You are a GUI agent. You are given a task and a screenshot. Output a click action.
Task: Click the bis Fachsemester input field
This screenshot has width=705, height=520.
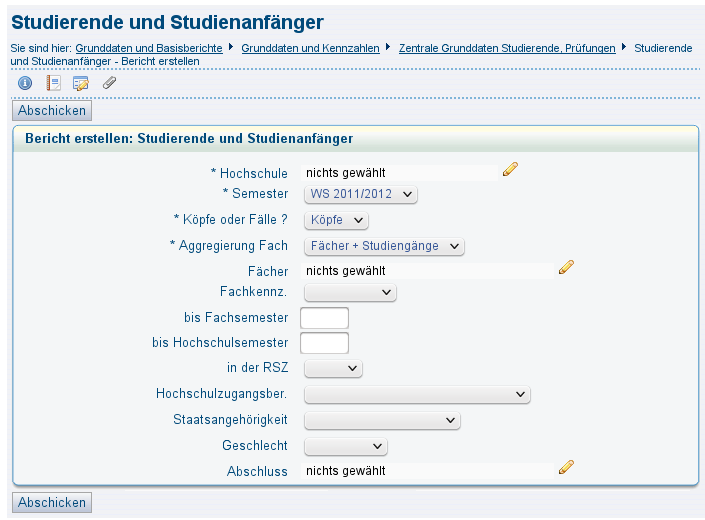(324, 318)
